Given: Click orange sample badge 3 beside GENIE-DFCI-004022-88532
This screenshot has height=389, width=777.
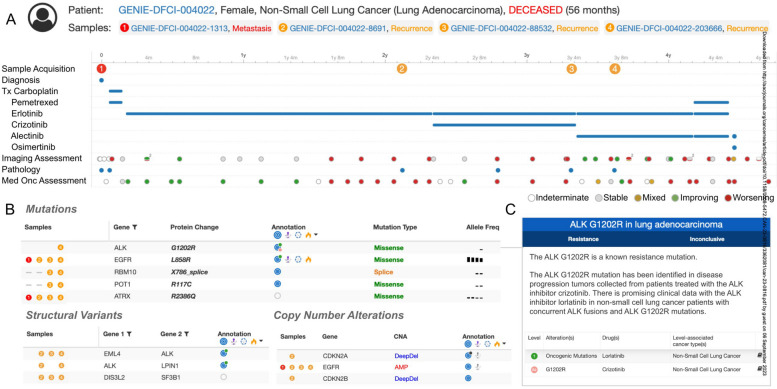Looking at the screenshot, I should point(444,28).
